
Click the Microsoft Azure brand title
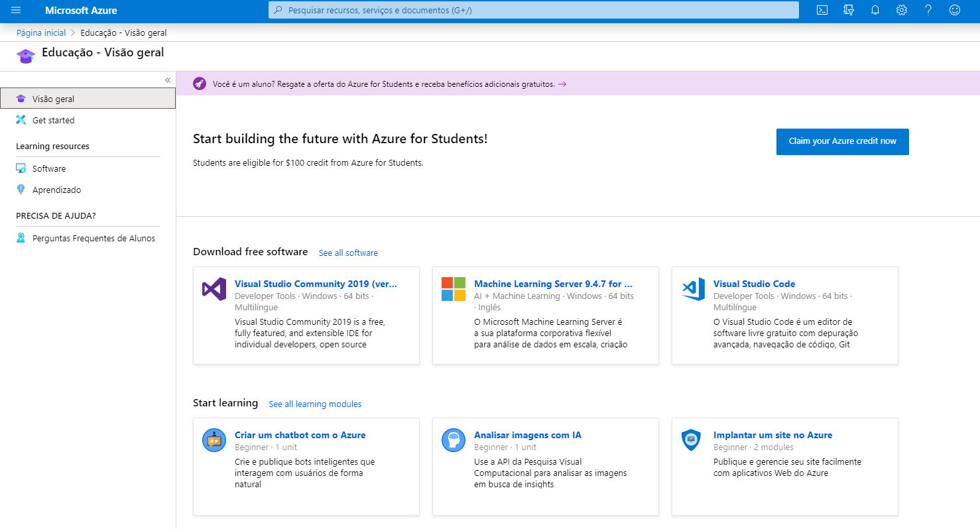81,11
